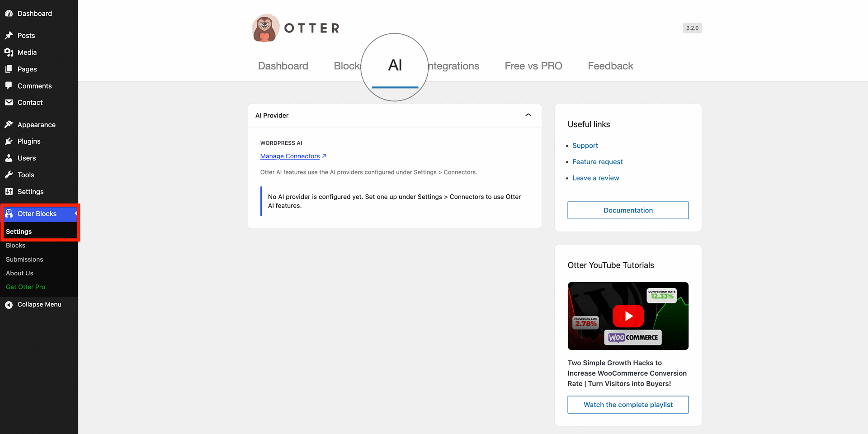The image size is (868, 434).
Task: Click the Contact envelope icon
Action: click(x=9, y=103)
